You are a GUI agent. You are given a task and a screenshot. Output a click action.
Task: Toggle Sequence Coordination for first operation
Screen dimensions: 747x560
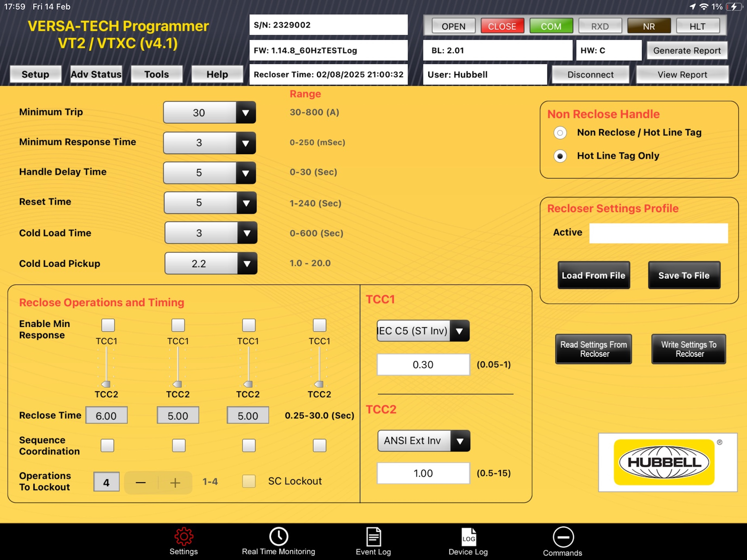pyautogui.click(x=107, y=446)
